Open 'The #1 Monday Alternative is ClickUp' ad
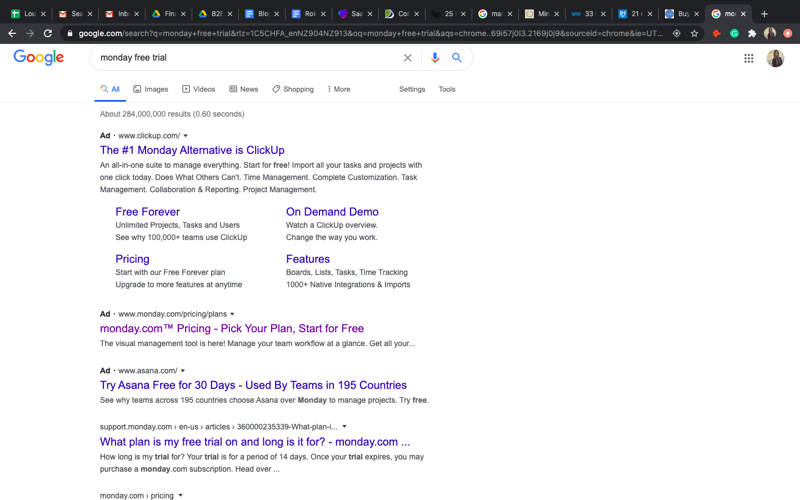 tap(192, 150)
